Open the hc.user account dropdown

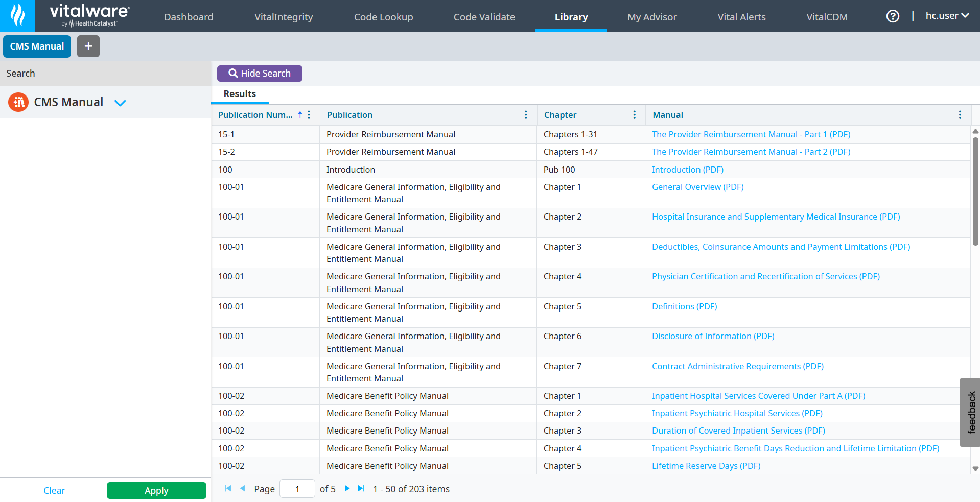pos(947,16)
